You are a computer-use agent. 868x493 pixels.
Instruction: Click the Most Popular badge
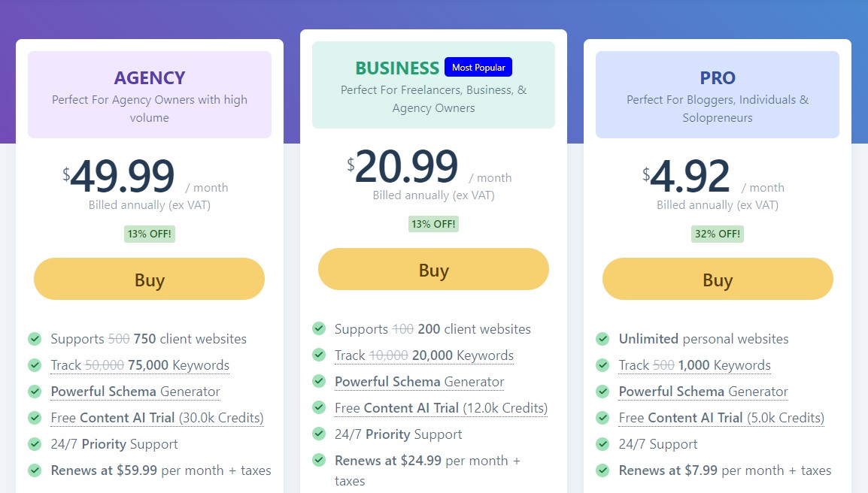(x=478, y=67)
